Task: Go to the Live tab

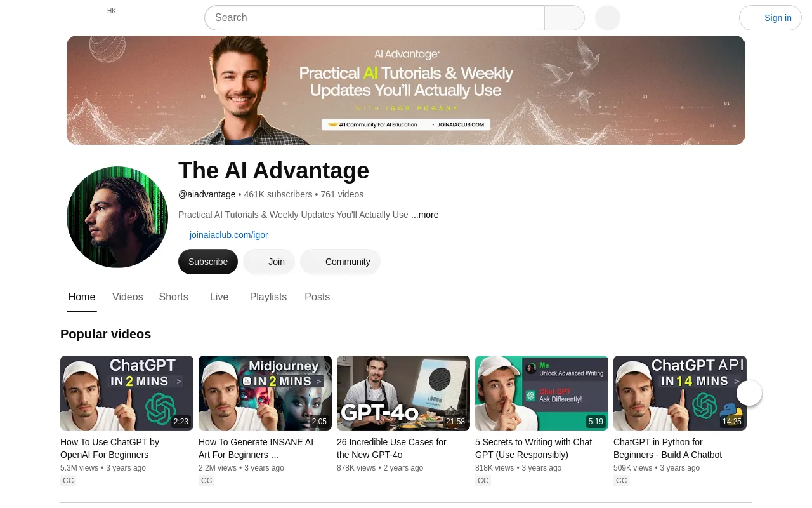Action: click(x=219, y=297)
